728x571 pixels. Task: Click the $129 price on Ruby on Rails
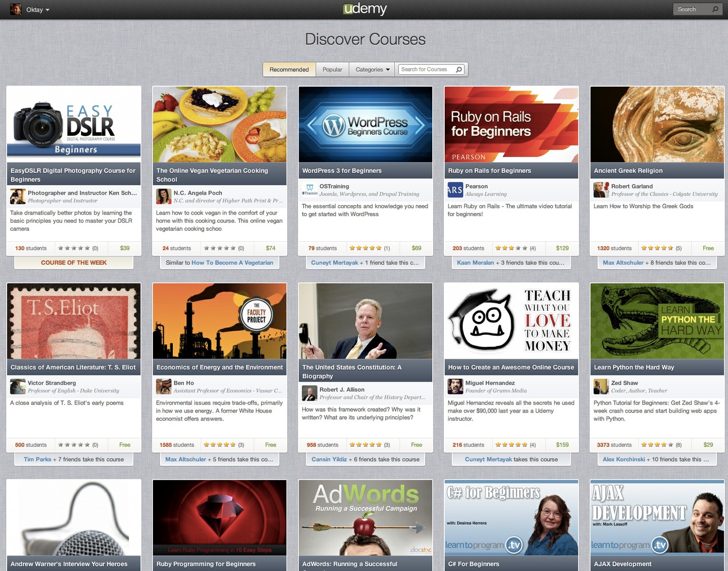coord(562,248)
